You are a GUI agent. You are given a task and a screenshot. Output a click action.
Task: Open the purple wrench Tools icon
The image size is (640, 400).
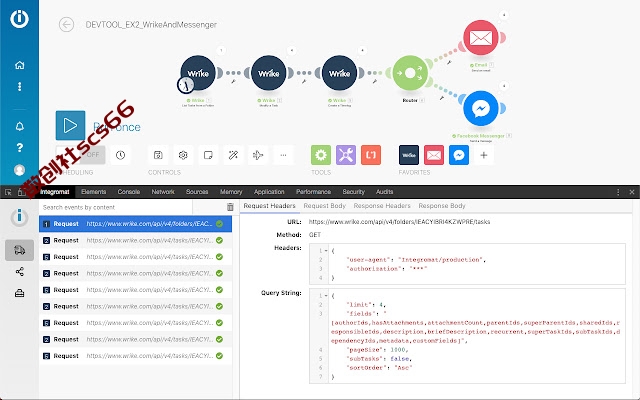click(x=346, y=155)
